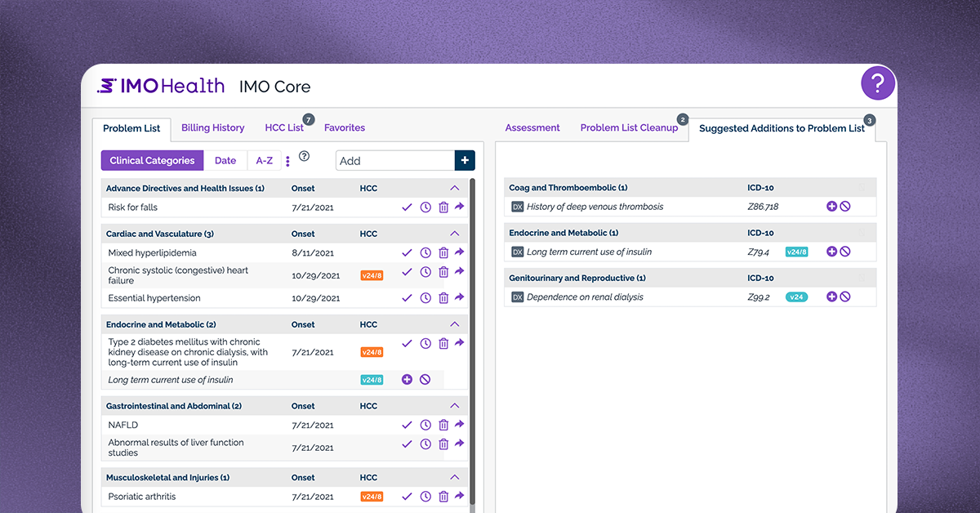Add Long term insulin from Suggested Additions
980x513 pixels.
pyautogui.click(x=831, y=252)
